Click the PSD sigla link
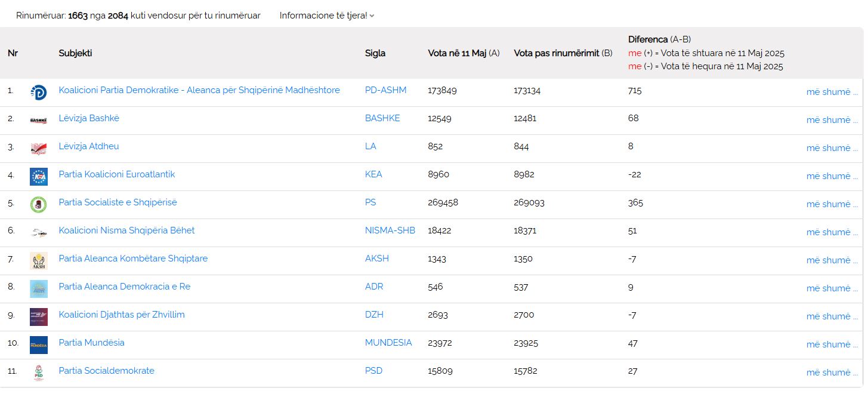The height and width of the screenshot is (397, 868). click(373, 371)
